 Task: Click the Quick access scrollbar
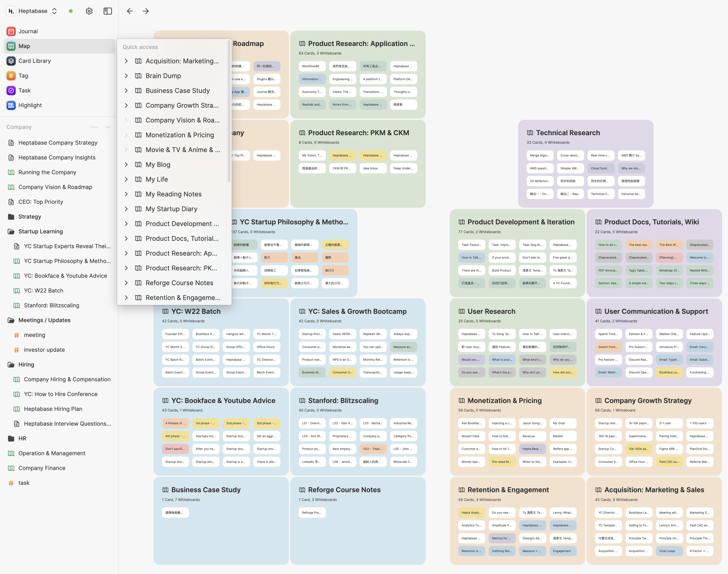(x=229, y=111)
